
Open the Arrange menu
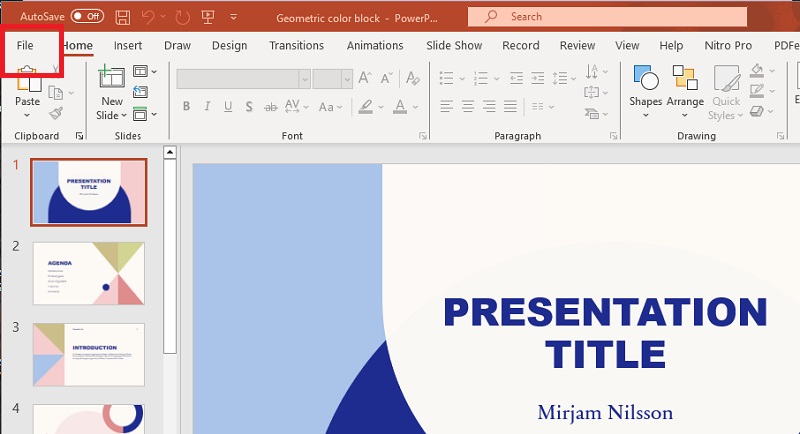pyautogui.click(x=685, y=92)
